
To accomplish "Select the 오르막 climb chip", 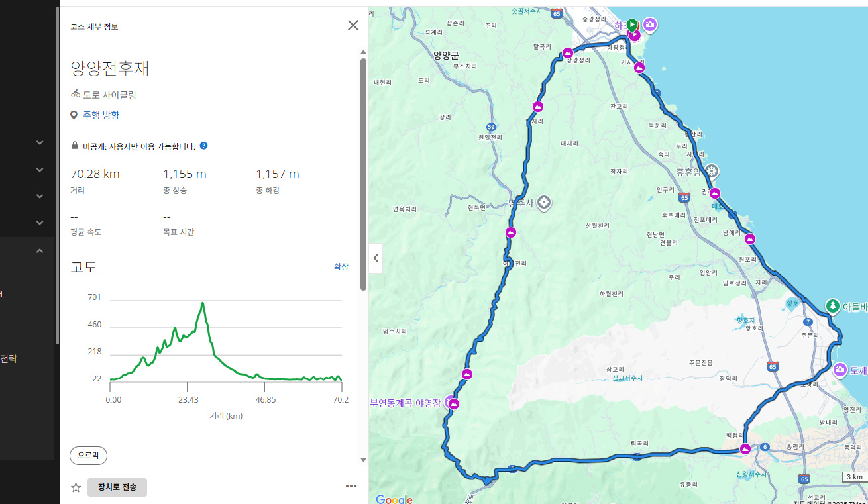I will [88, 456].
